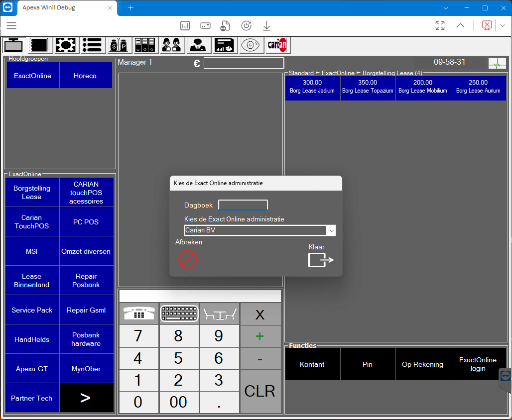The width and height of the screenshot is (512, 420).
Task: Open CARIAN touchPOS acessoires group
Action: pyautogui.click(x=86, y=192)
